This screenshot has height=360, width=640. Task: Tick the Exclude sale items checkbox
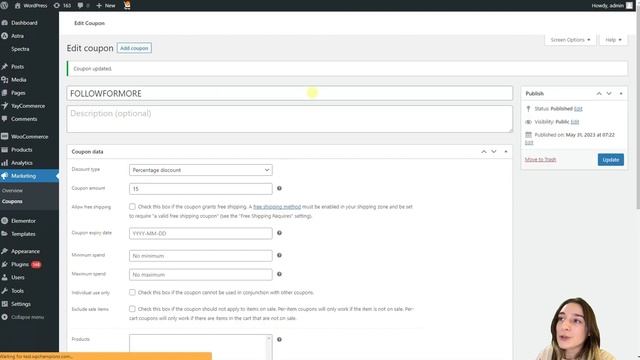(132, 309)
